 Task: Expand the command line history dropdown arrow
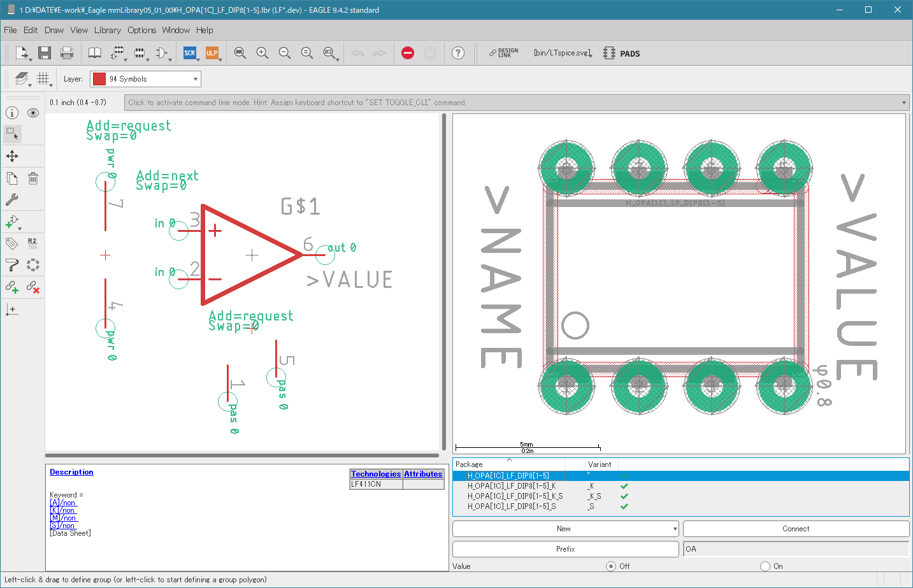tap(903, 103)
